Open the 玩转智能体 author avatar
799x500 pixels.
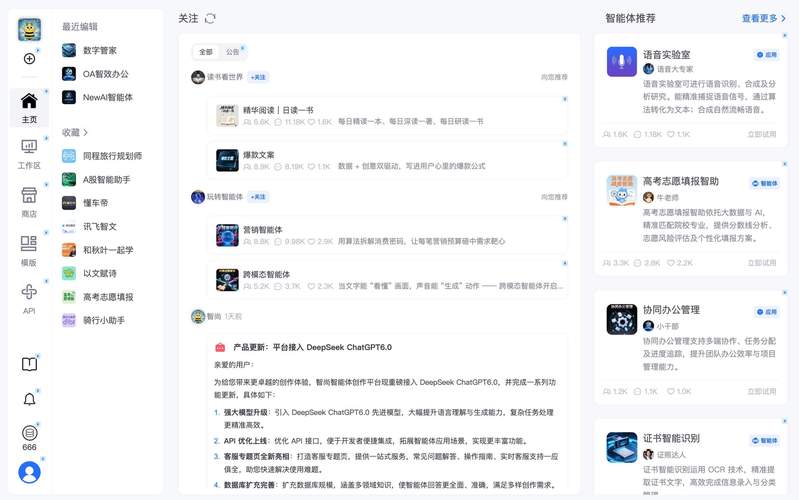click(198, 197)
